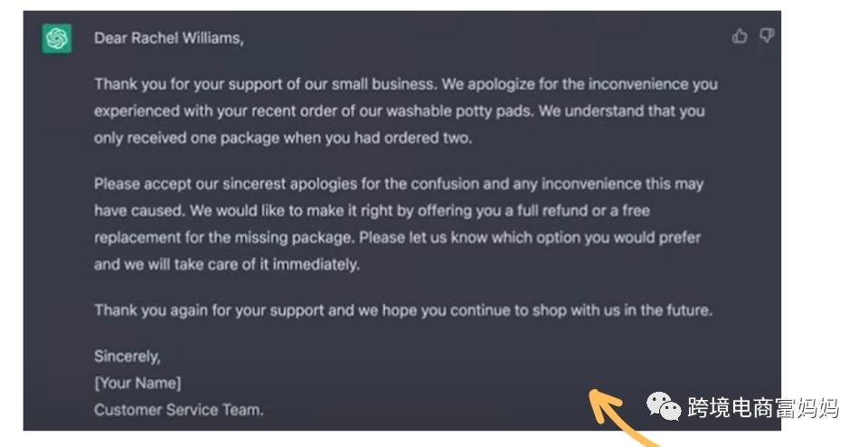The height and width of the screenshot is (447, 868).
Task: Click the thumbs down feedback icon
Action: tap(766, 36)
